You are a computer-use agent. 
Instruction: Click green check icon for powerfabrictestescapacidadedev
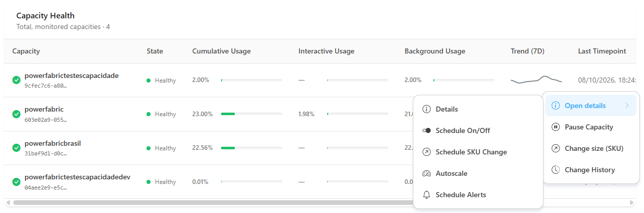pyautogui.click(x=16, y=181)
